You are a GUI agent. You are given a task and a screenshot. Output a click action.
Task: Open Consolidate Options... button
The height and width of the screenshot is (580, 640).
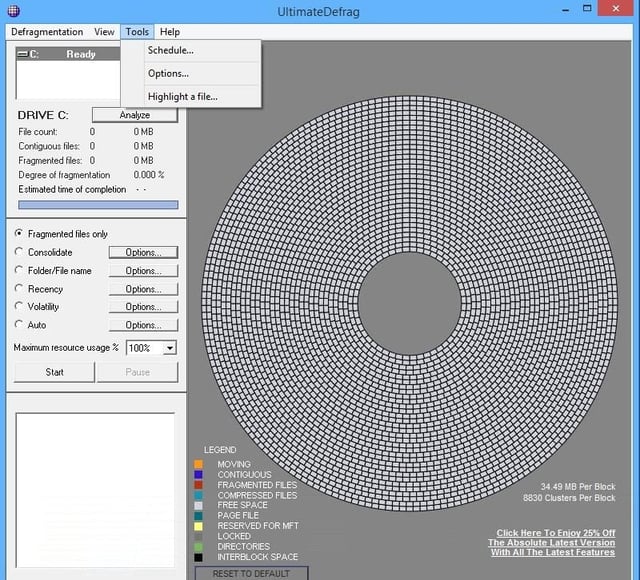143,252
